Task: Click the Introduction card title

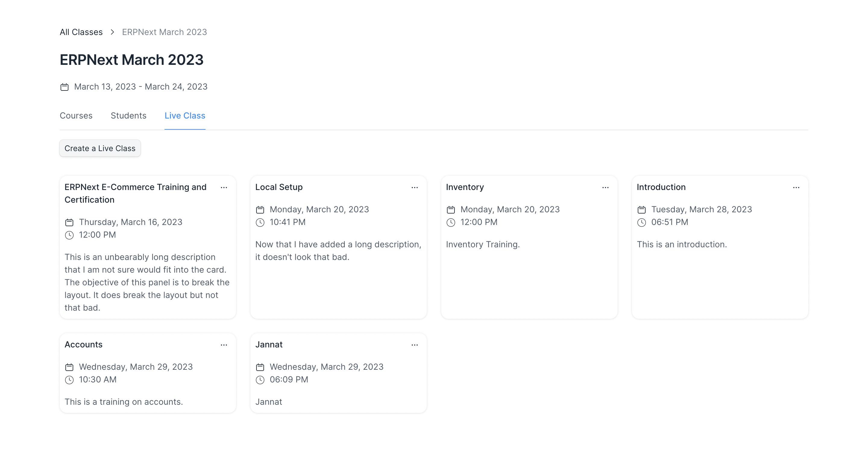Action: pos(661,187)
